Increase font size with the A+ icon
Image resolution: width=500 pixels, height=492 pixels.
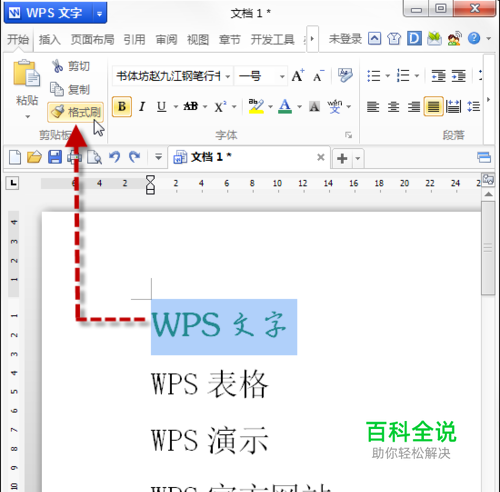298,76
